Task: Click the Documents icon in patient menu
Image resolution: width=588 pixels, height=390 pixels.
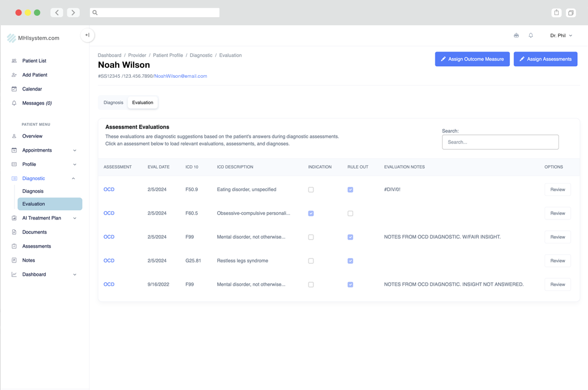Action: [x=14, y=232]
